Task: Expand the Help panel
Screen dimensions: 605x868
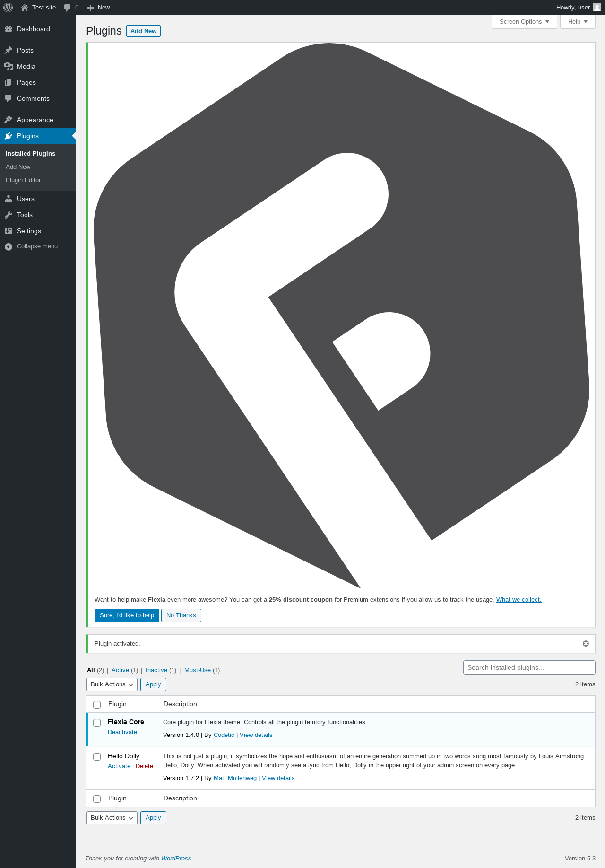Action: (578, 22)
